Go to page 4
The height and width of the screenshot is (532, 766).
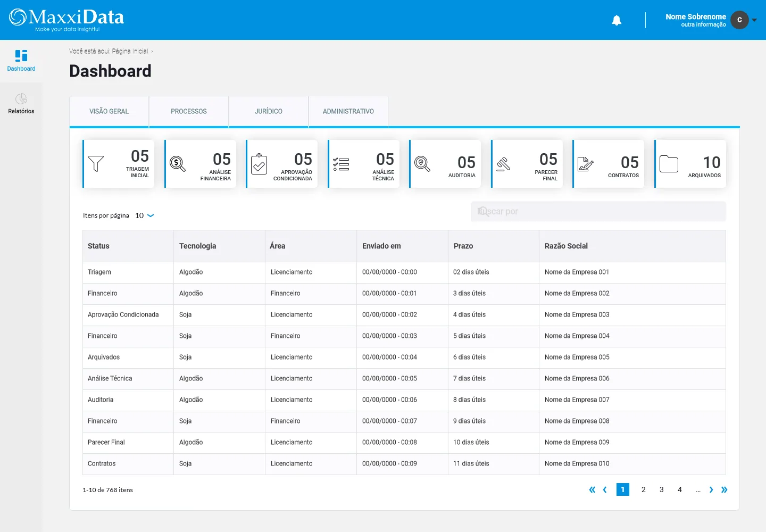coord(680,489)
